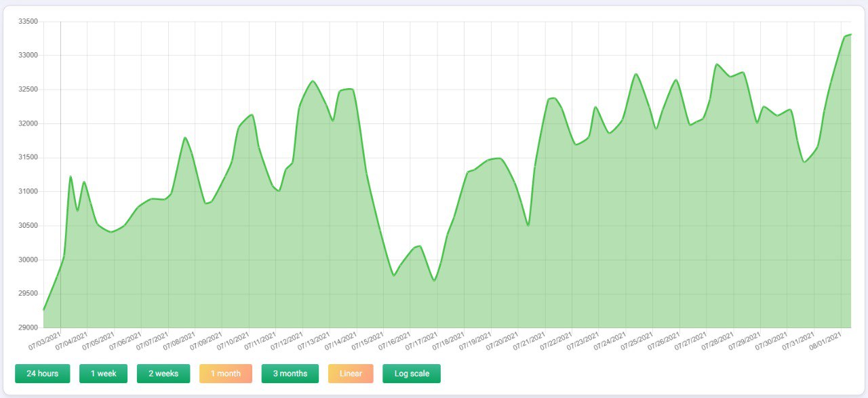Click the 07/11/2021 axis date label
Viewport: 868px width, 398px height.
(x=261, y=341)
